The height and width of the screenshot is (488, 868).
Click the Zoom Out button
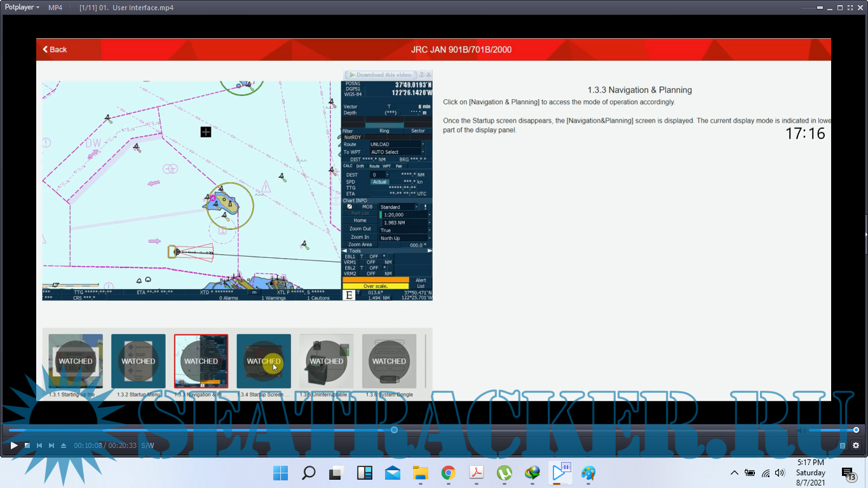click(x=360, y=229)
